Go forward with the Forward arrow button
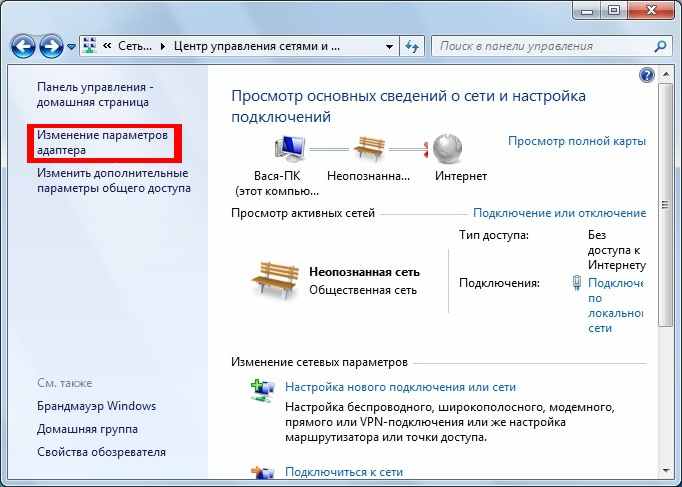The height and width of the screenshot is (487, 682). coord(51,47)
